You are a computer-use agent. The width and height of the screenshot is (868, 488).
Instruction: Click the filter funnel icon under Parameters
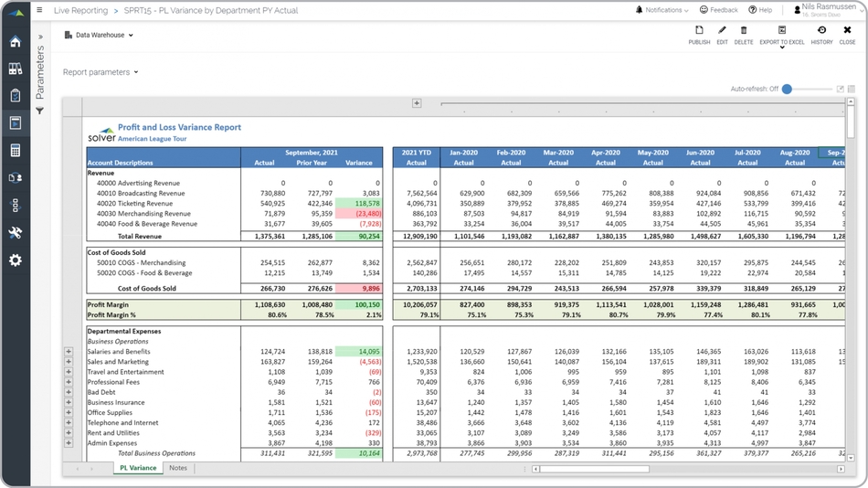pyautogui.click(x=40, y=111)
